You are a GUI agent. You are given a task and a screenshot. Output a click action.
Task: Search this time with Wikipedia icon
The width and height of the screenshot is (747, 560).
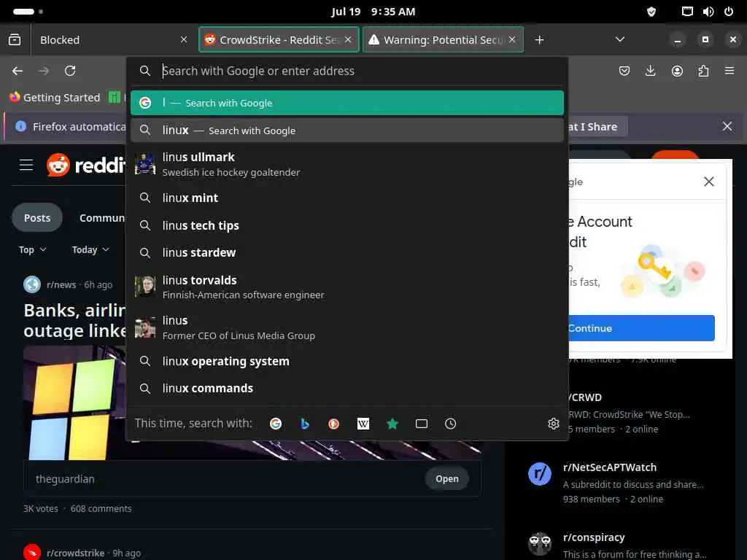(363, 424)
